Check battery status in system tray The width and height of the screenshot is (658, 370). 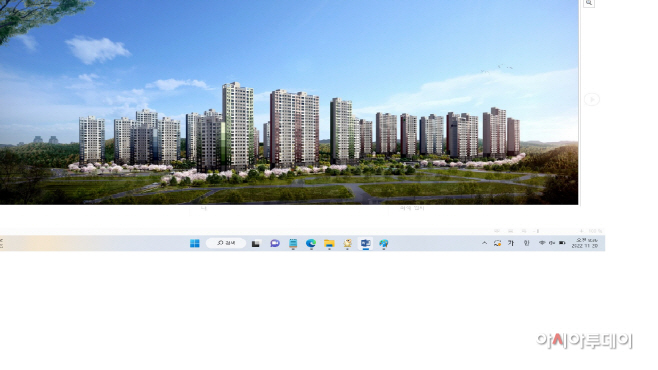point(562,243)
